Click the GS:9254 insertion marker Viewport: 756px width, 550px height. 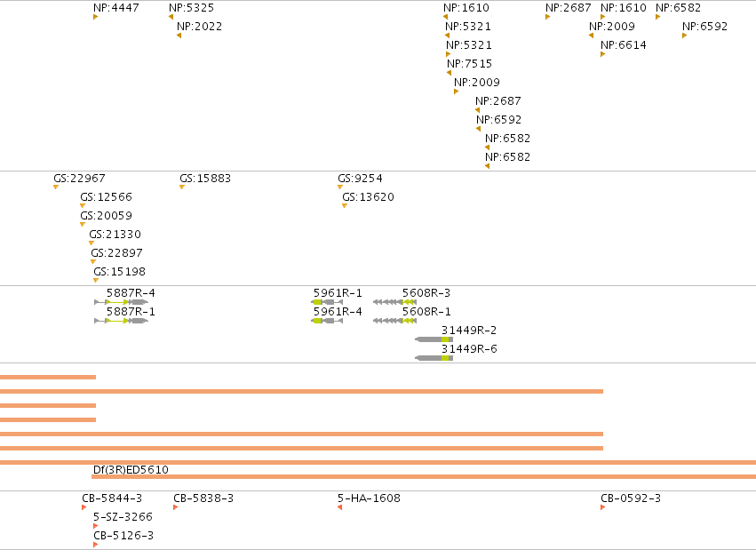coord(340,187)
